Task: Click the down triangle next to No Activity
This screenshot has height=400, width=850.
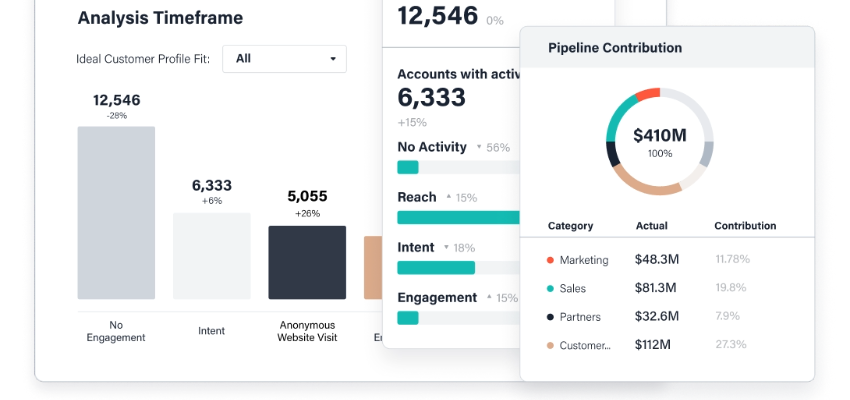Action: [x=479, y=147]
